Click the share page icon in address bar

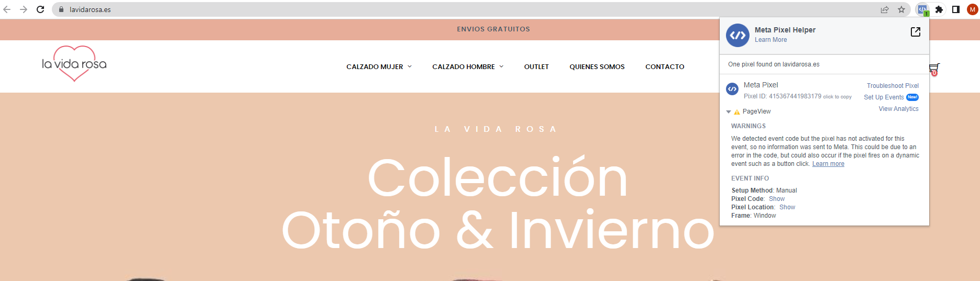pos(885,9)
